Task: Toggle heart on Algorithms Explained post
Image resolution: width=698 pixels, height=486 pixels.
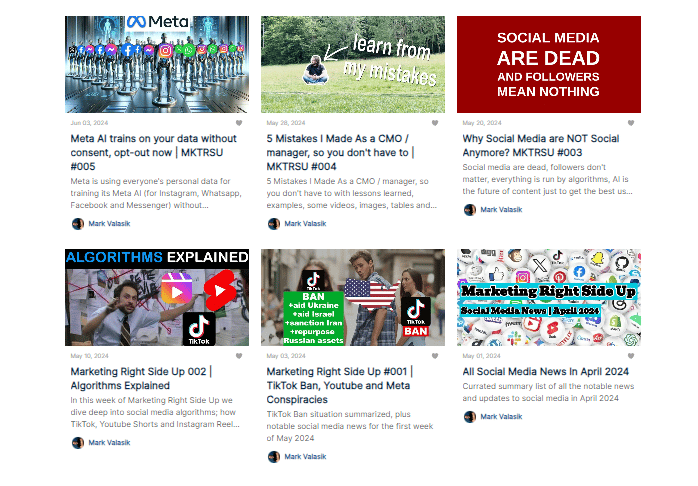Action: (x=239, y=356)
